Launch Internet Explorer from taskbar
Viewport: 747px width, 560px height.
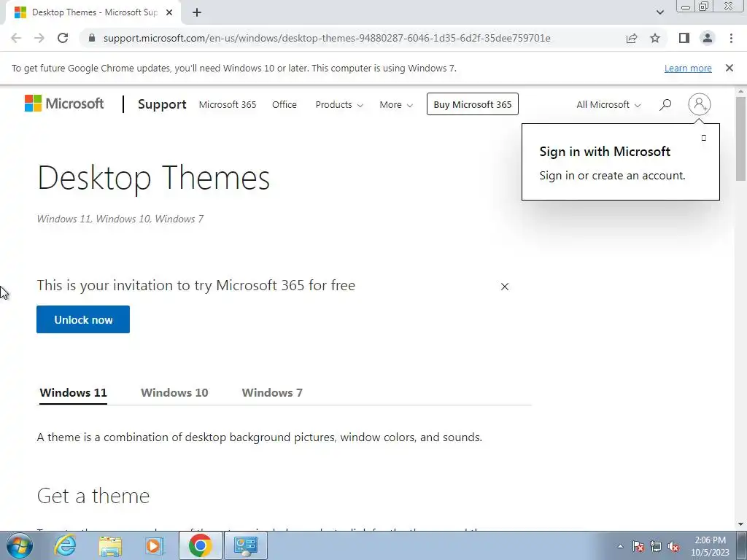pyautogui.click(x=65, y=545)
